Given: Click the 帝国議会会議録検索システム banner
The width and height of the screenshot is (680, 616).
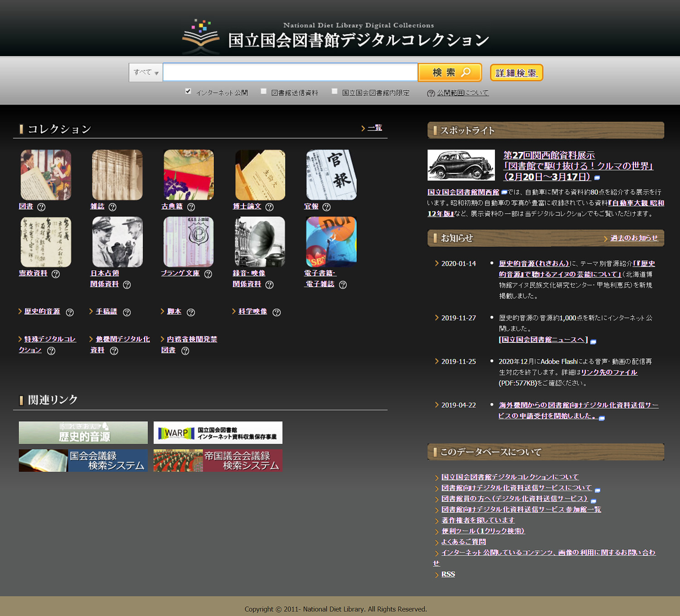Looking at the screenshot, I should tap(218, 460).
